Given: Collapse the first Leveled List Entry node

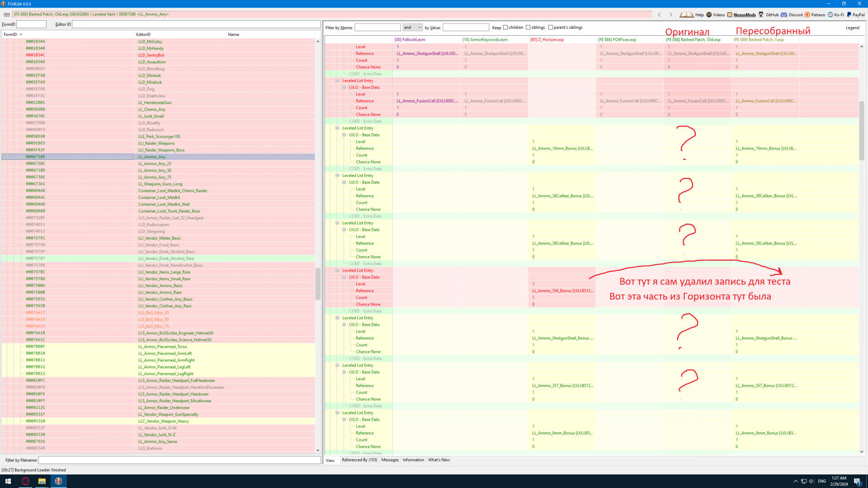Looking at the screenshot, I should [x=337, y=81].
